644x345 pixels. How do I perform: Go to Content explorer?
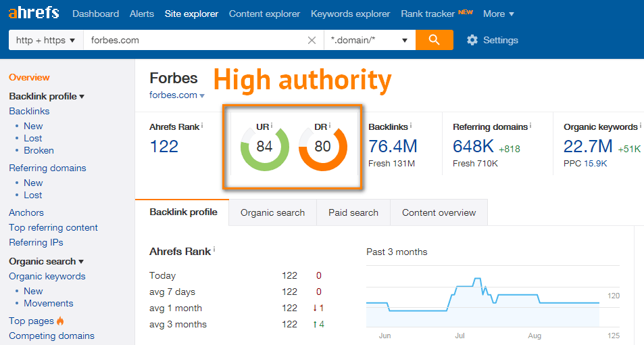(x=264, y=14)
